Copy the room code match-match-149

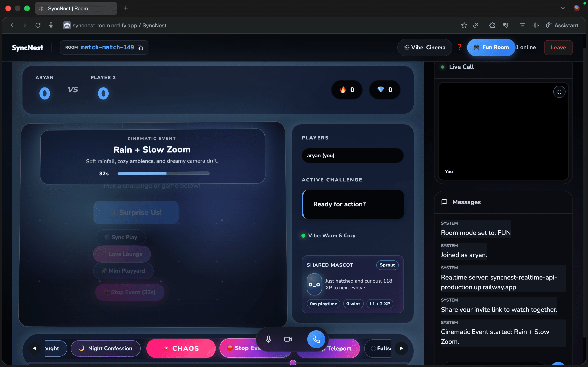tap(140, 47)
